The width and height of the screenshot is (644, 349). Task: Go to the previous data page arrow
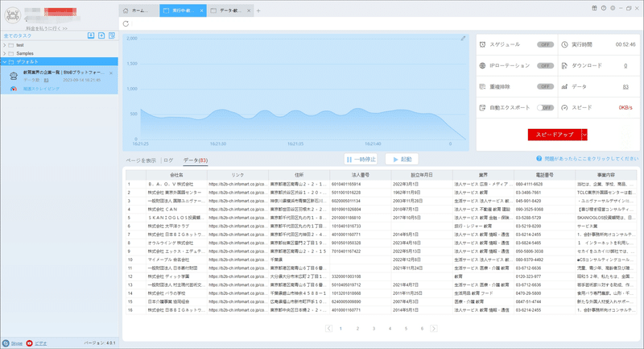pyautogui.click(x=328, y=328)
